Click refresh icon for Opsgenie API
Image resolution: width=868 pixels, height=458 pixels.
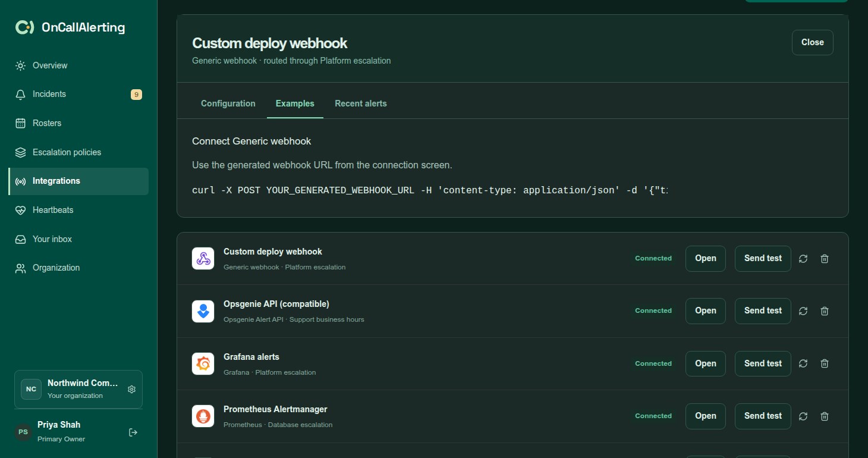coord(803,311)
